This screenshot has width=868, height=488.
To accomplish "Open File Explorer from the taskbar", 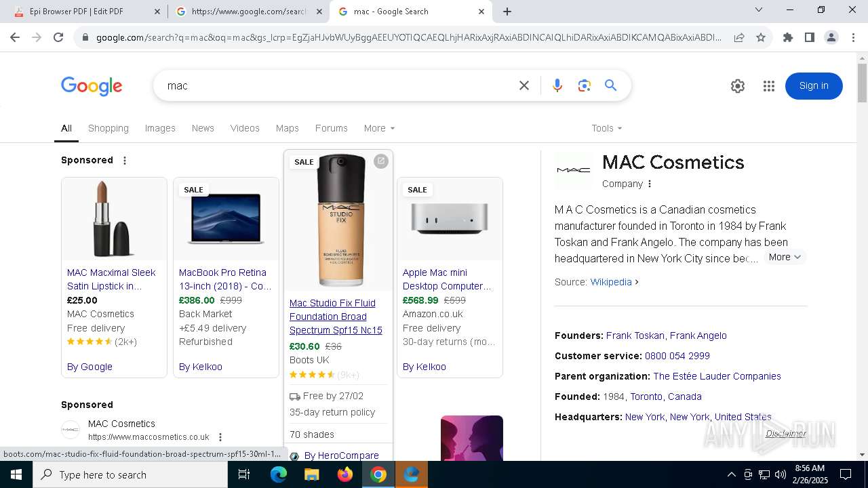I will coord(311,474).
